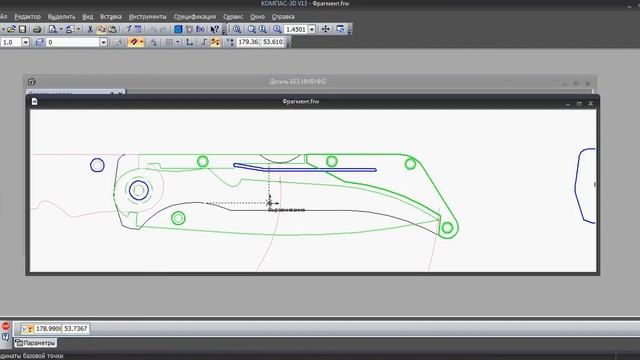Screen dimensions: 640x360
Task: Open the Сервис menu
Action: 233,17
